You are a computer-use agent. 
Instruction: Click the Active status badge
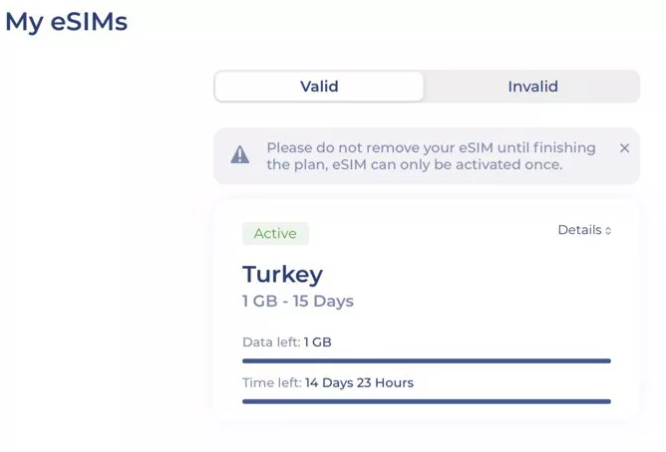(275, 233)
